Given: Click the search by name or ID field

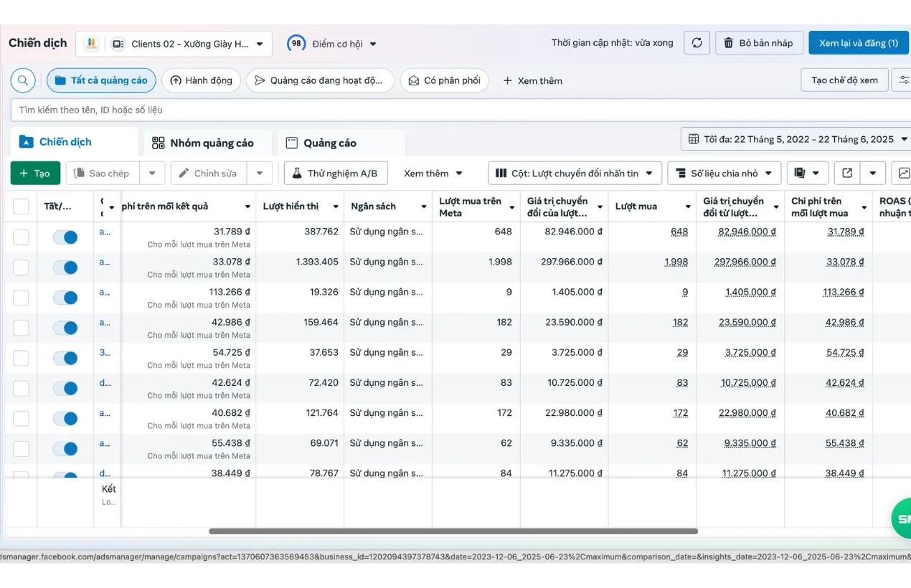Looking at the screenshot, I should (x=461, y=110).
